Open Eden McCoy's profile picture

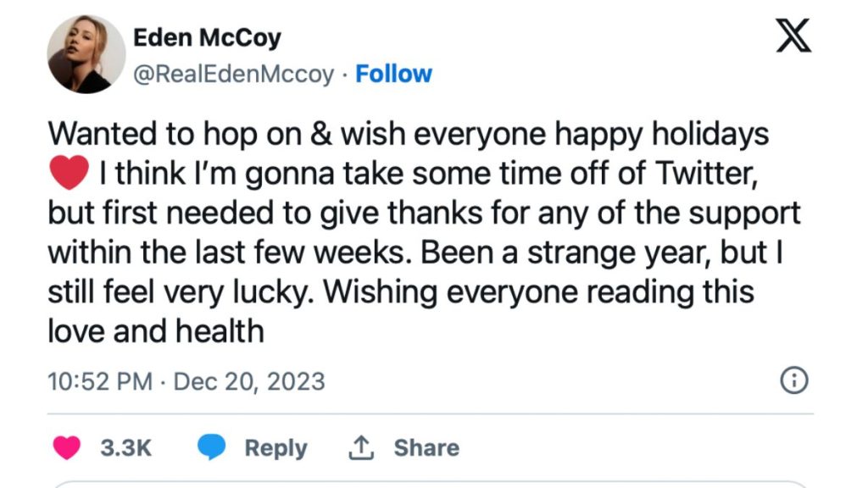click(x=86, y=54)
